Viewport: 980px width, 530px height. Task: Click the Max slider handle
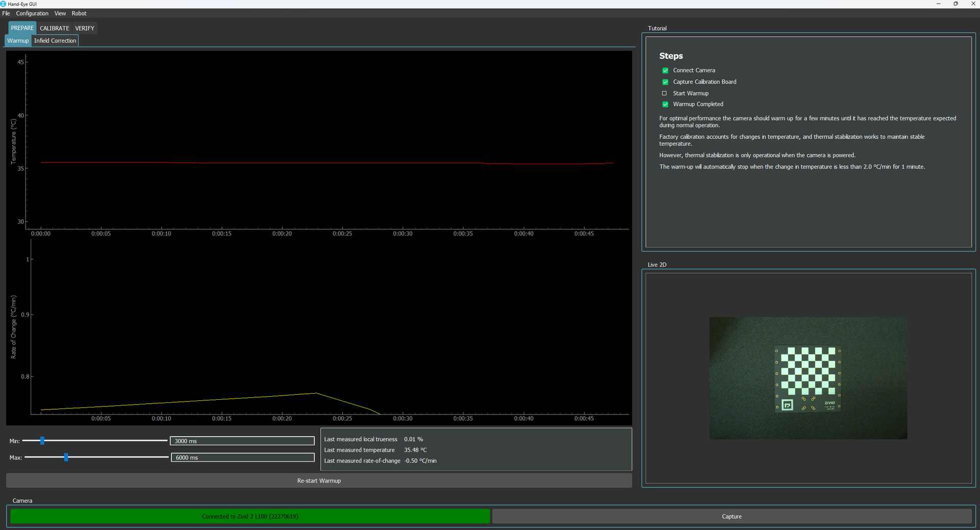pos(66,457)
